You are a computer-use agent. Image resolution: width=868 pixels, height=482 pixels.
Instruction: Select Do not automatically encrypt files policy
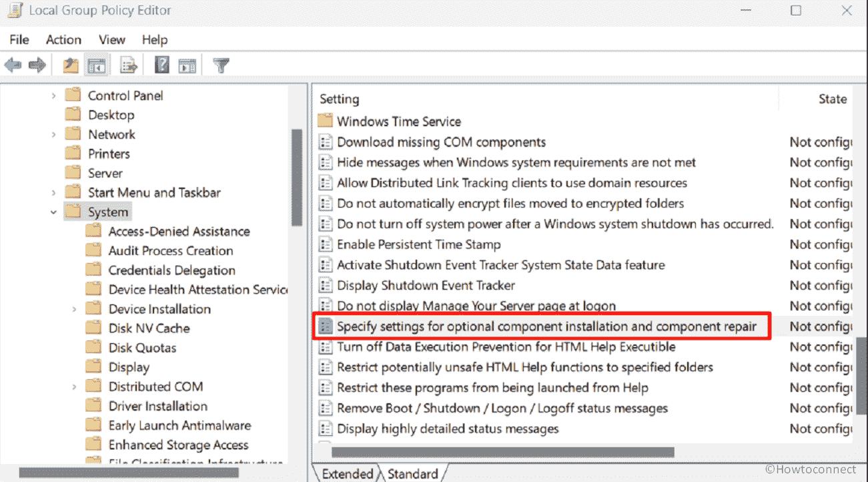tap(510, 204)
